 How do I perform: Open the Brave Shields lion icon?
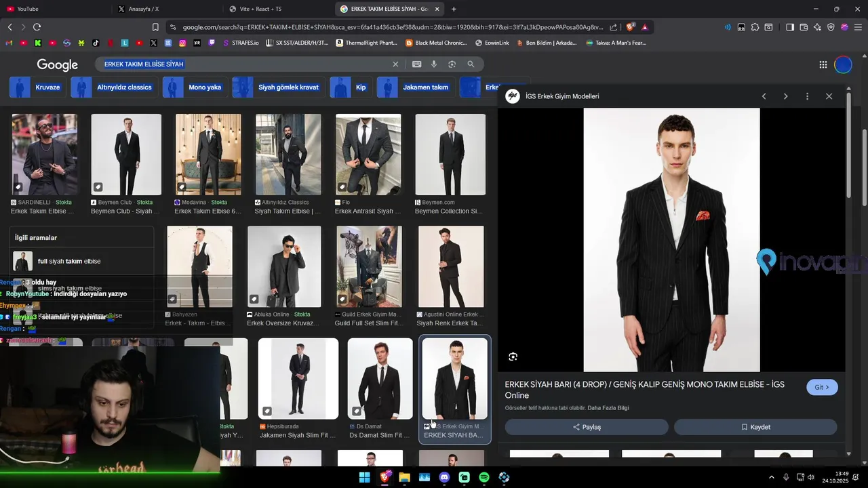click(x=630, y=27)
